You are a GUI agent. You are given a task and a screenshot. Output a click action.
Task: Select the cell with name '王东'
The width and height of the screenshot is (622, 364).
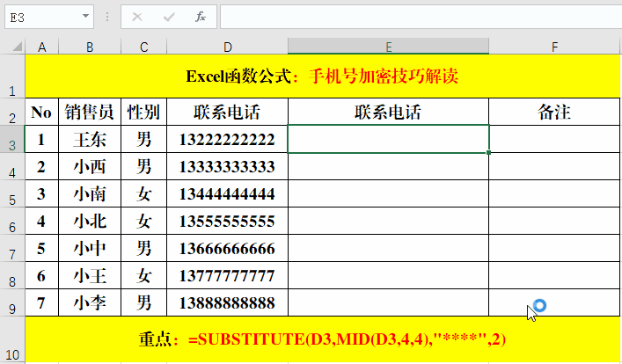[90, 139]
